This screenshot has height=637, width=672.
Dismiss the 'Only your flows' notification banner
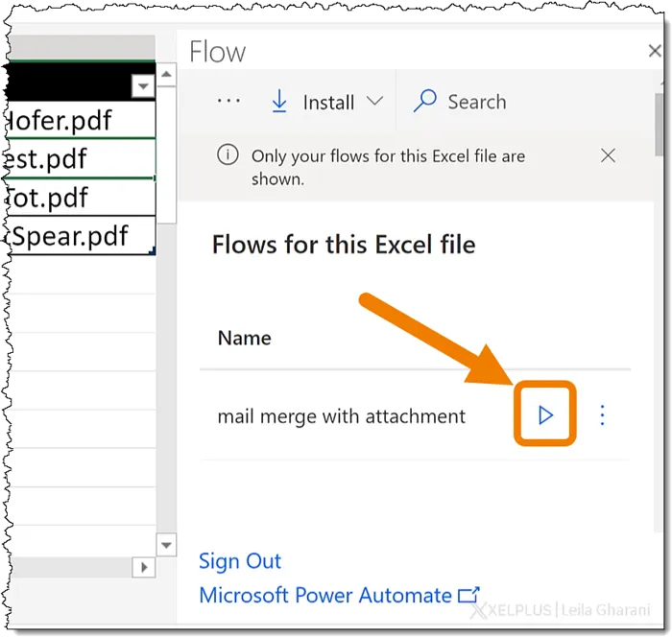[x=608, y=155]
